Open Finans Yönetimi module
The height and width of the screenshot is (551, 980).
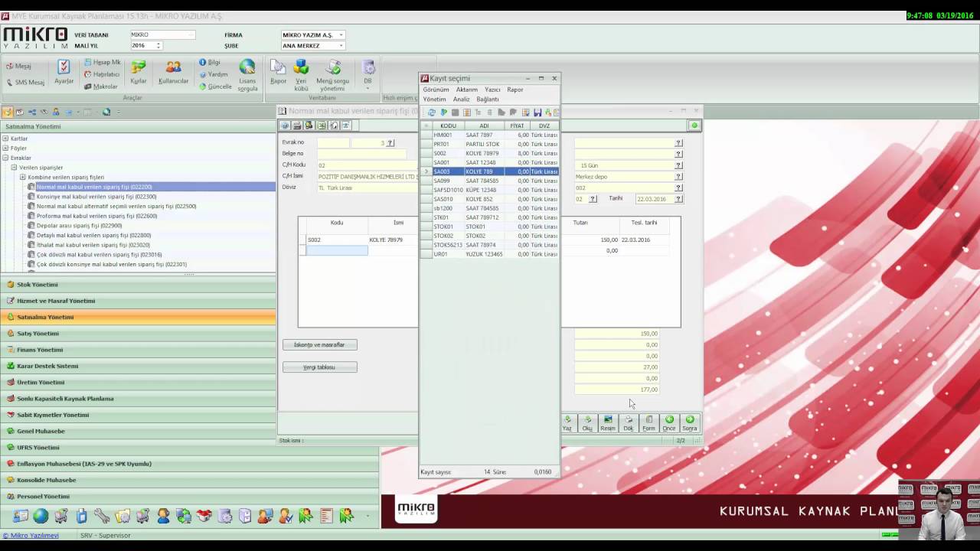coord(138,350)
